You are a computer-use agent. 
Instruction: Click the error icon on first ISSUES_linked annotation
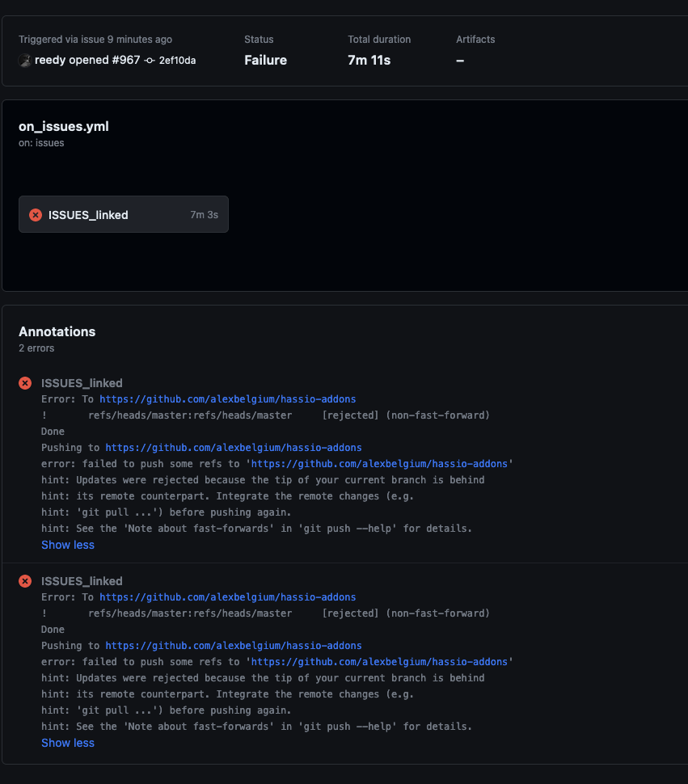[x=24, y=382]
